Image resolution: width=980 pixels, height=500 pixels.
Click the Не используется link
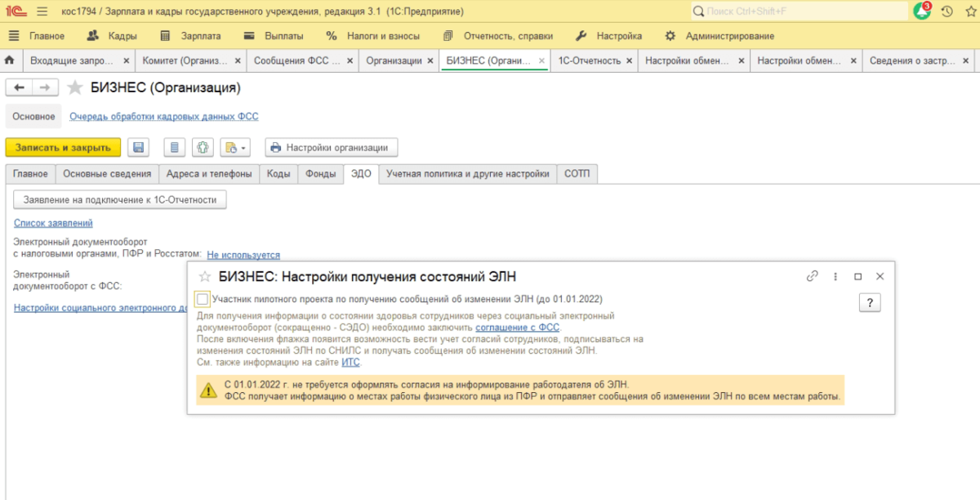coord(243,256)
